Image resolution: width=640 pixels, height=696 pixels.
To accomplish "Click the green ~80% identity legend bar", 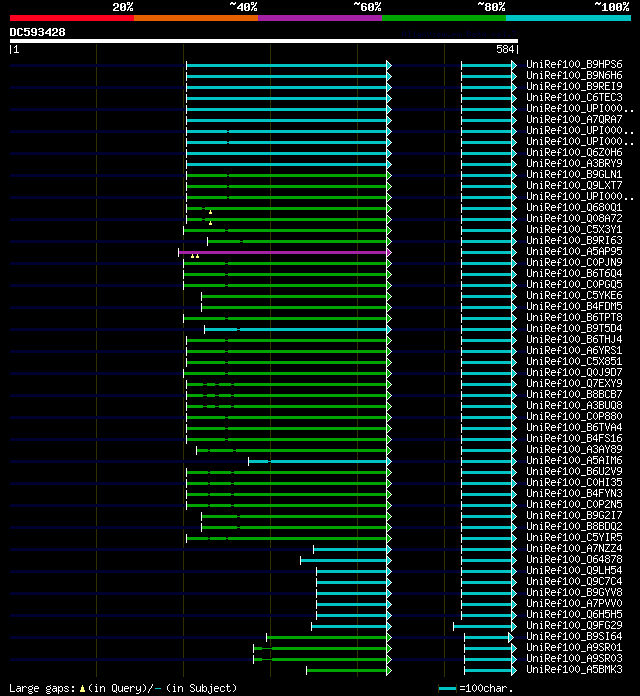I will 444,18.
